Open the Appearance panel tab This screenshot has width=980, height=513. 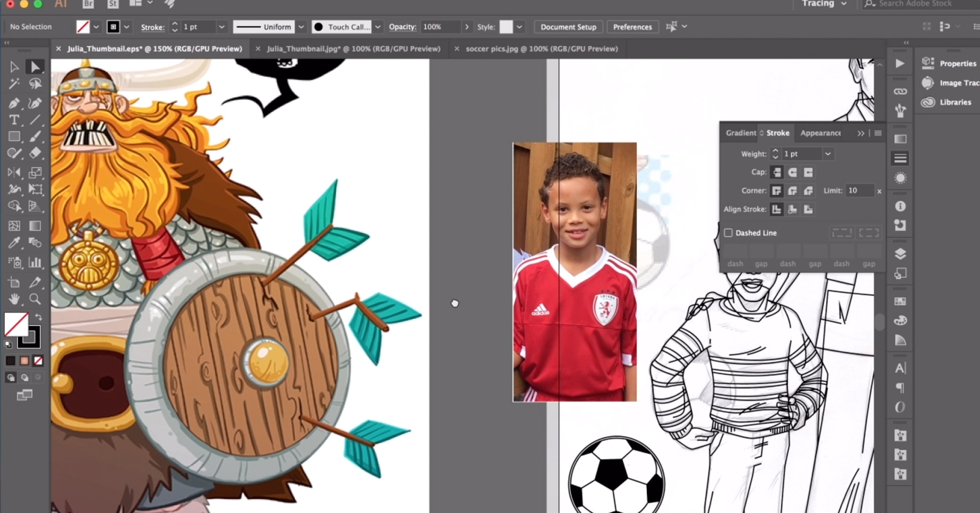tap(821, 133)
